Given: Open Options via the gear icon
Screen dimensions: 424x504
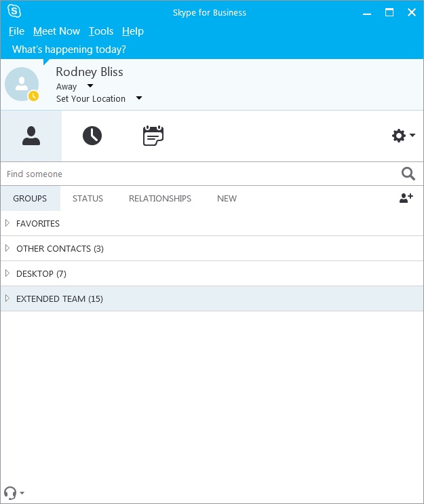Looking at the screenshot, I should [x=399, y=136].
